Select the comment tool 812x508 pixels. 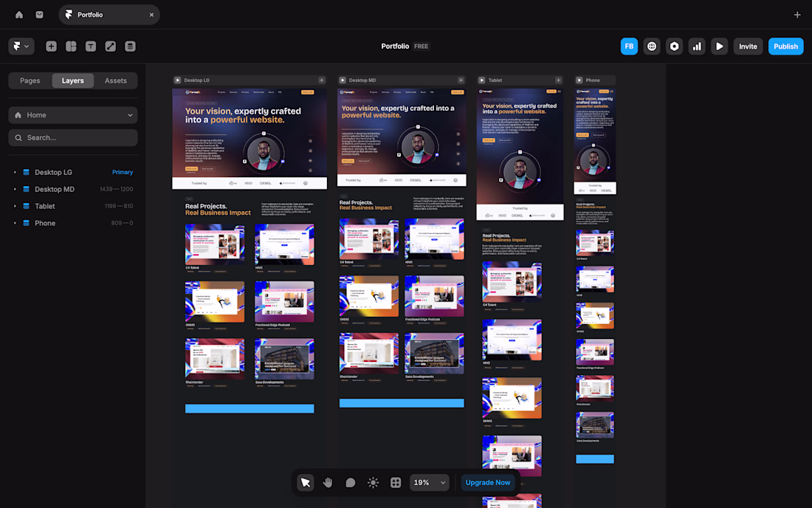[x=351, y=483]
